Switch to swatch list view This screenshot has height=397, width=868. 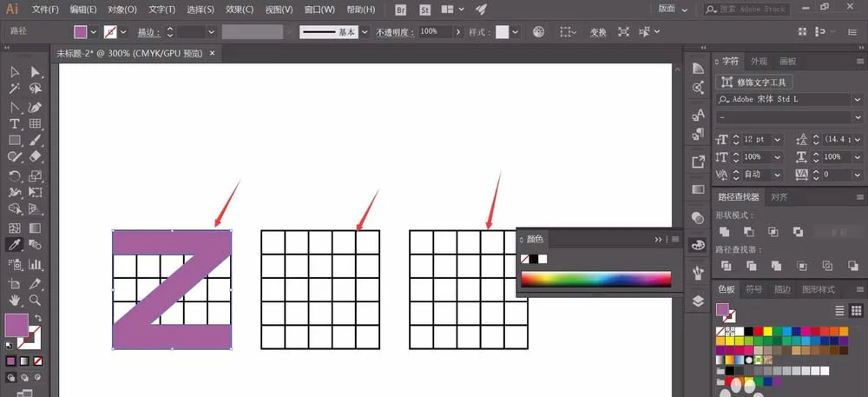pos(839,310)
